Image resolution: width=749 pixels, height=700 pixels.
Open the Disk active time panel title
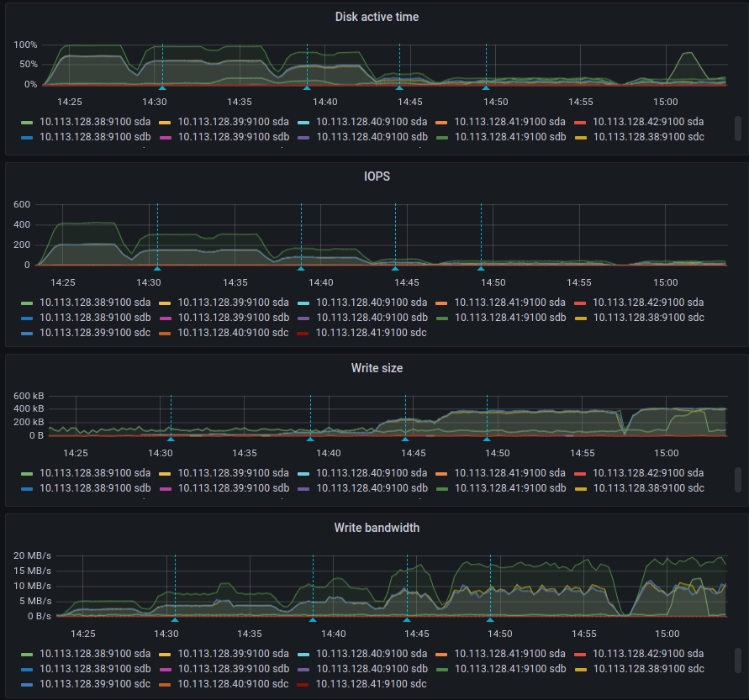[377, 17]
